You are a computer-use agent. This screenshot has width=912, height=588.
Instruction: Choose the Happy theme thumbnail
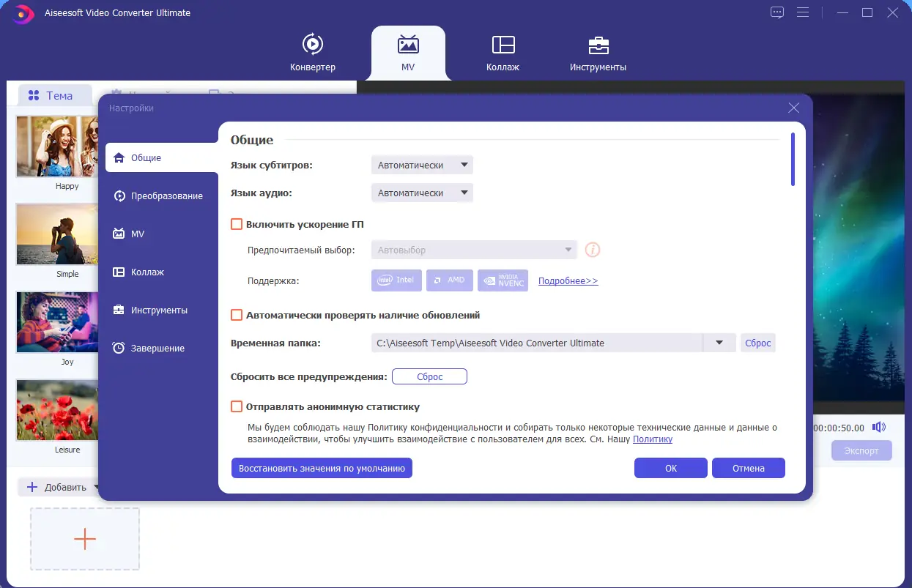point(58,147)
